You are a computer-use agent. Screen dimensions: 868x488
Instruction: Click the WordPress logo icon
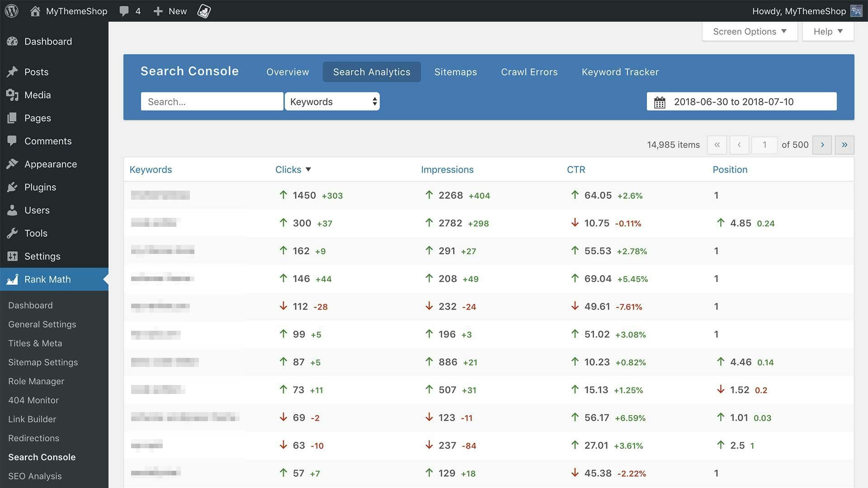click(12, 11)
